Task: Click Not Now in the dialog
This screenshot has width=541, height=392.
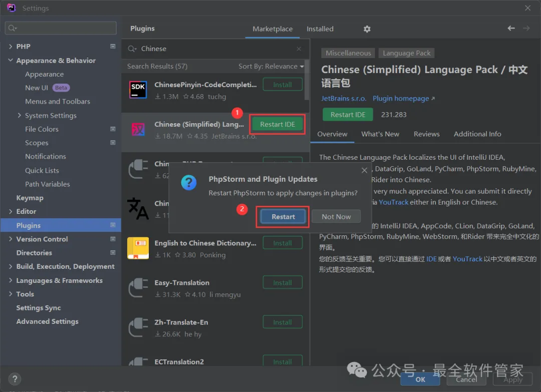Action: 336,216
